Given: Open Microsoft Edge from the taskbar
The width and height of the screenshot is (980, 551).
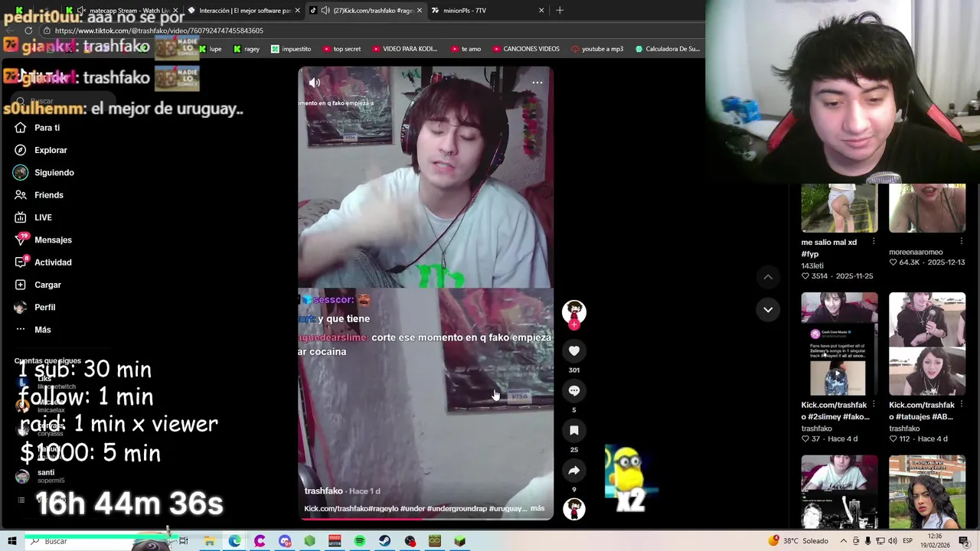Looking at the screenshot, I should click(234, 541).
